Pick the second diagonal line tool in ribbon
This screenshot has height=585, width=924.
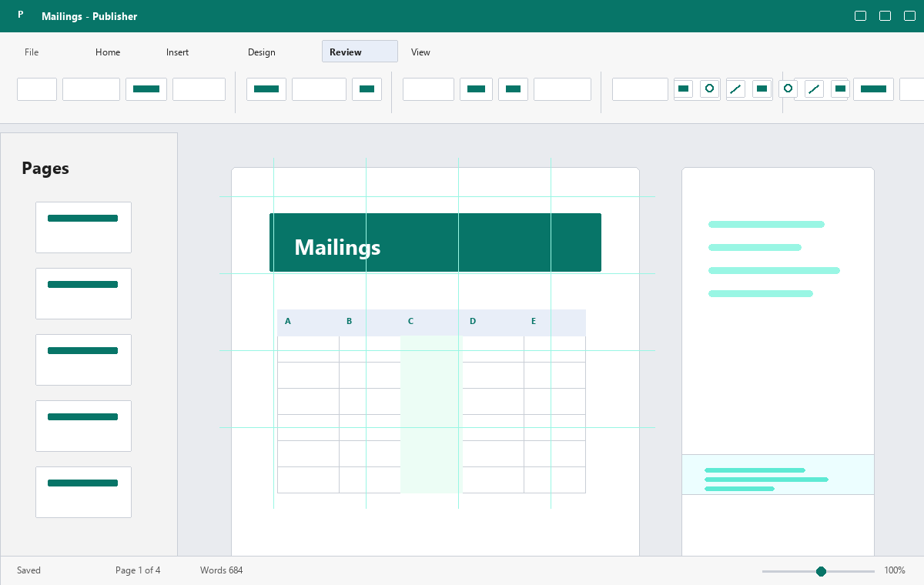[814, 89]
